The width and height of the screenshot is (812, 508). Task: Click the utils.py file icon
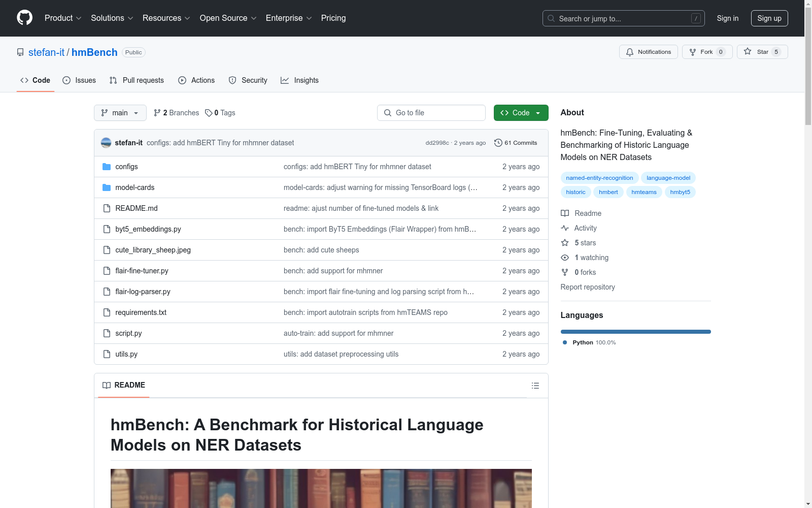[x=107, y=354]
